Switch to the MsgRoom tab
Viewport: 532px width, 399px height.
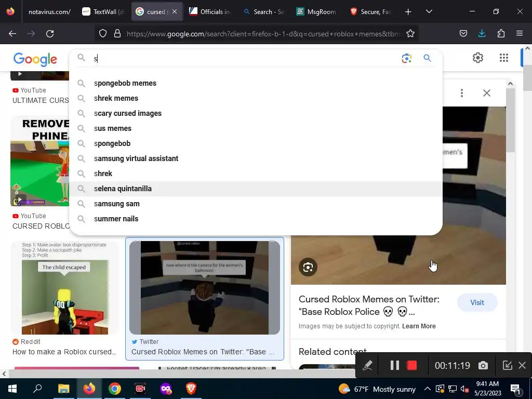click(317, 12)
